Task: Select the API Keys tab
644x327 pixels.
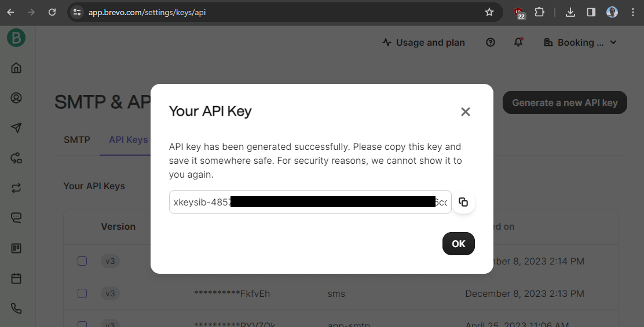Action: pyautogui.click(x=128, y=140)
